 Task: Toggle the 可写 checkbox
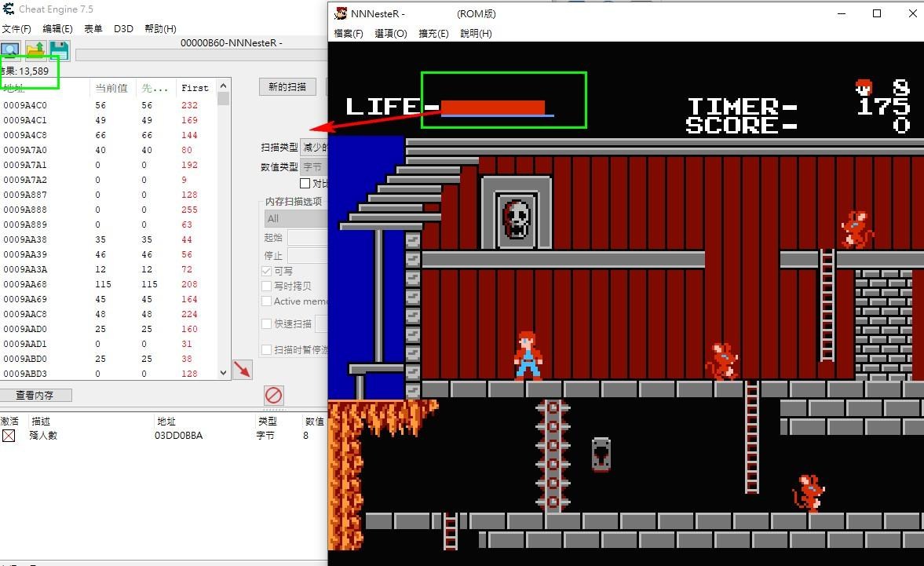pos(266,271)
